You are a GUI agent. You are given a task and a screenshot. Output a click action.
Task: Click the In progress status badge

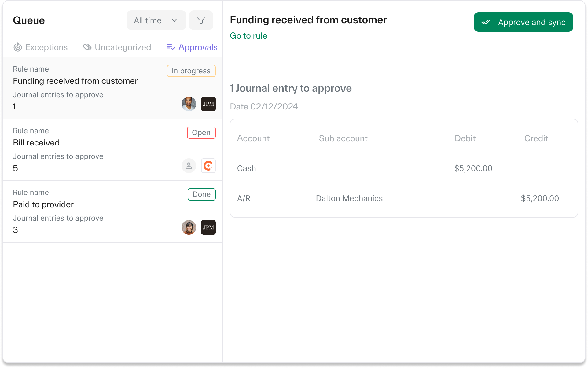pyautogui.click(x=191, y=71)
